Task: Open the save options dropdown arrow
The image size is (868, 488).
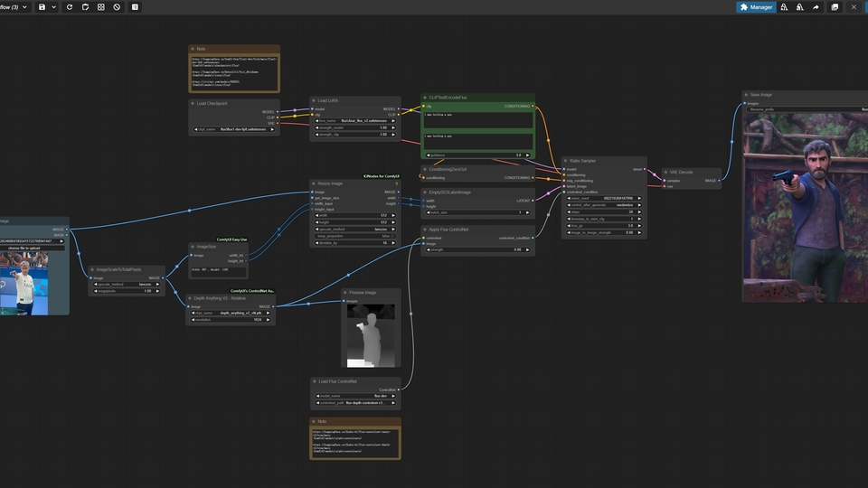Action: 53,7
